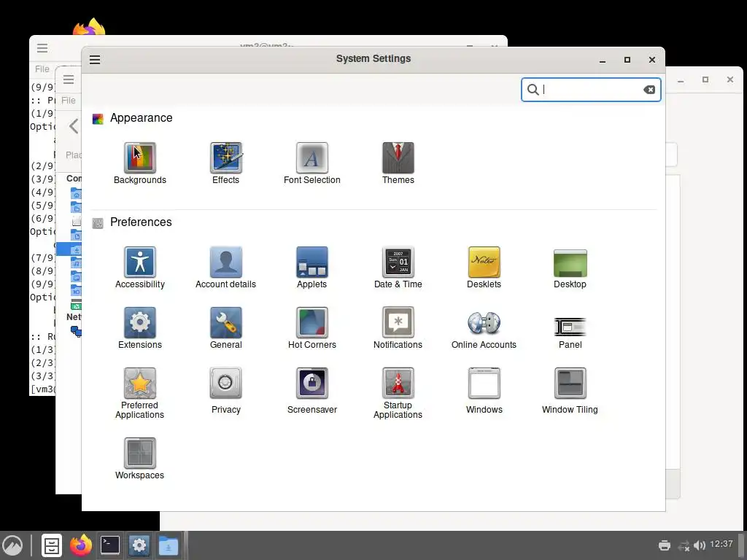Open the Workspaces settings
This screenshot has height=560, width=747.
[139, 458]
